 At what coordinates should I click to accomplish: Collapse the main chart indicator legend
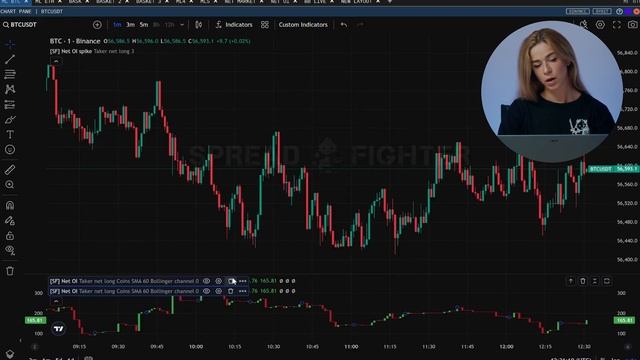click(x=56, y=61)
